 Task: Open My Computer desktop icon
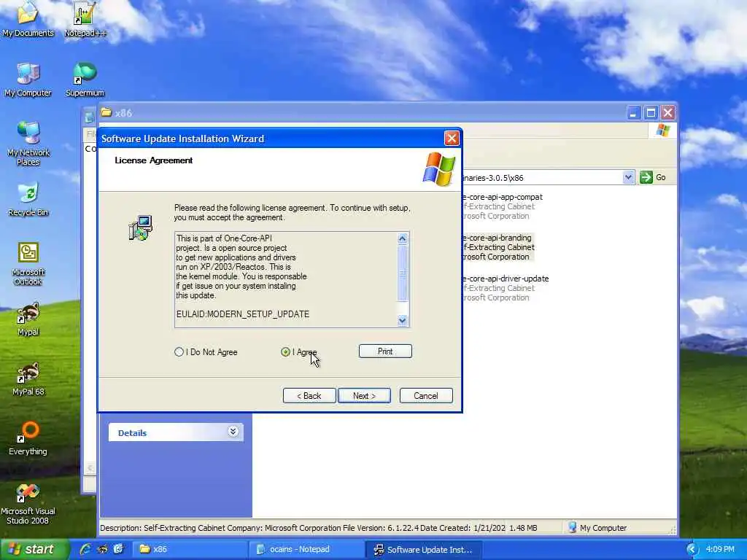28,79
